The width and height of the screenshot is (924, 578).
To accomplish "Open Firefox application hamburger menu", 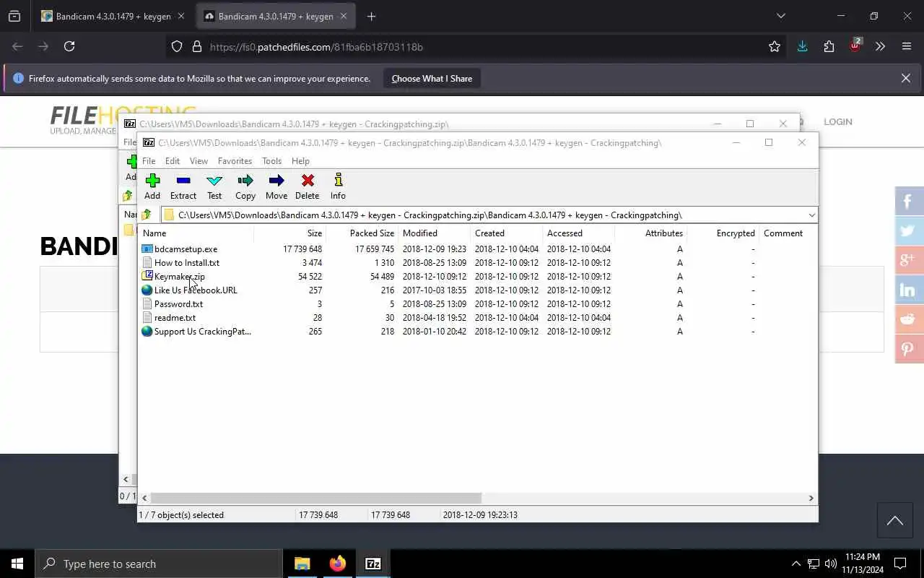I will click(907, 46).
